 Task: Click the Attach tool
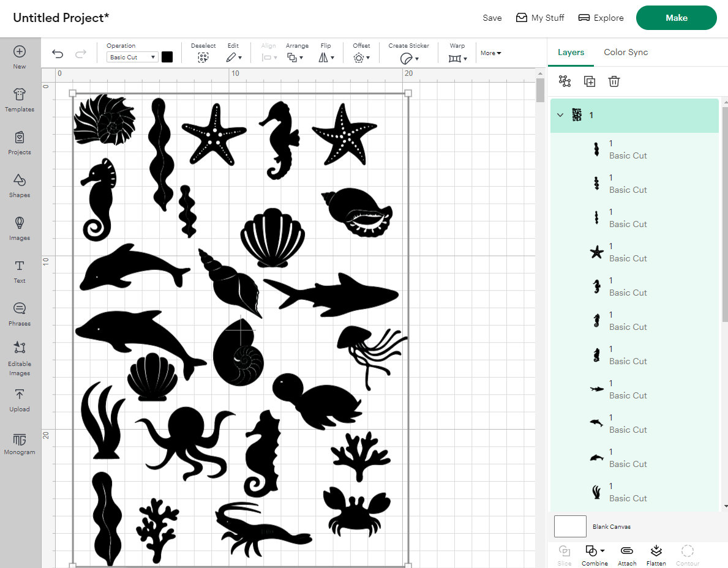(x=626, y=555)
